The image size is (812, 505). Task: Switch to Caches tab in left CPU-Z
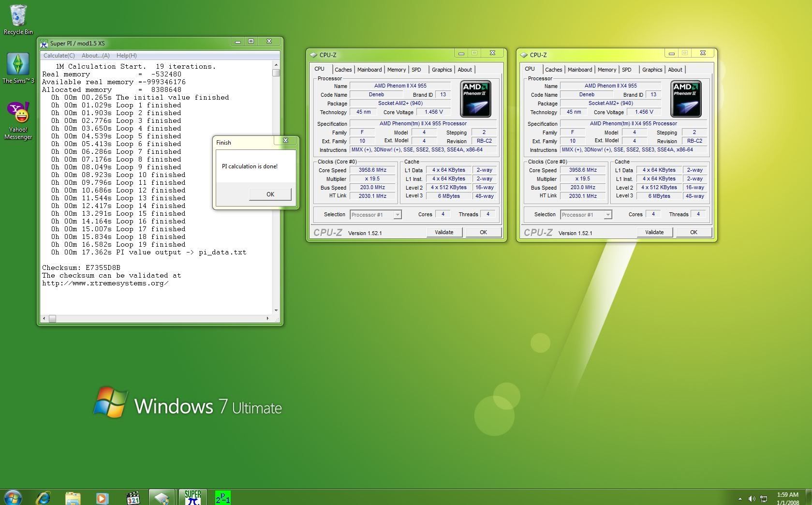tap(343, 70)
